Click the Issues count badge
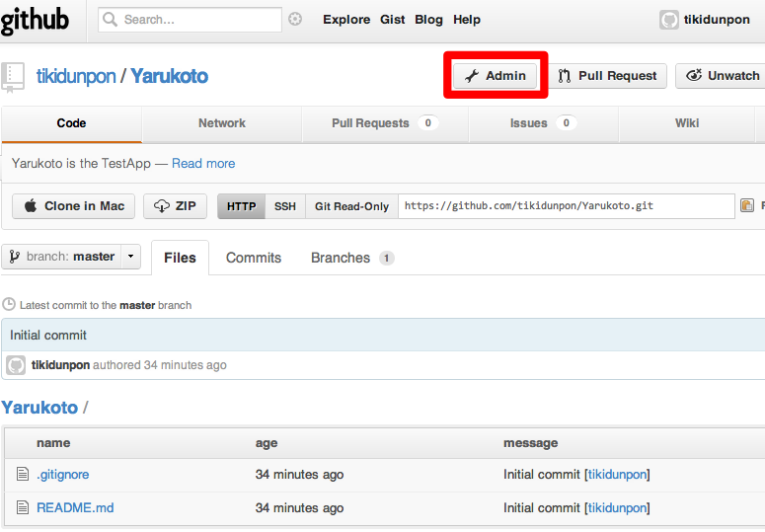 [x=566, y=122]
